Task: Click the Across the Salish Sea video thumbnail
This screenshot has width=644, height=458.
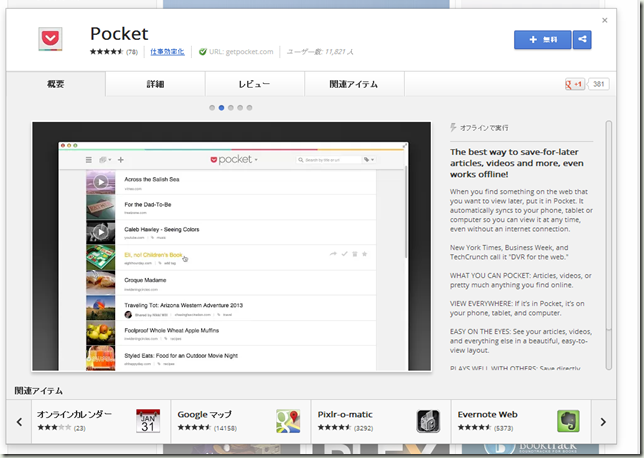Action: coord(101,182)
